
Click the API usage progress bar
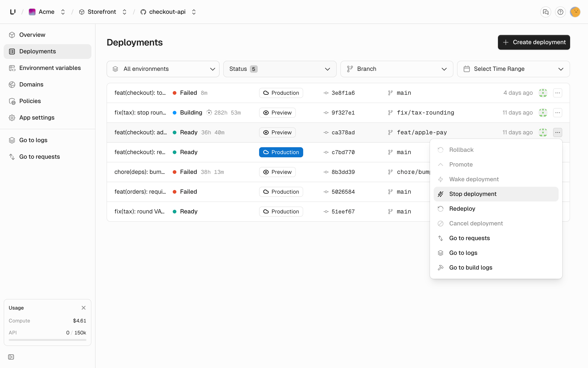point(47,340)
